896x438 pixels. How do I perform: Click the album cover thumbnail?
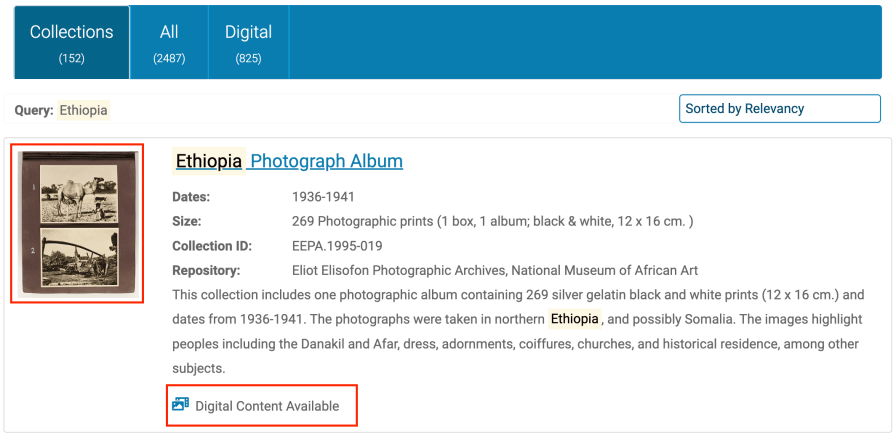coord(77,223)
